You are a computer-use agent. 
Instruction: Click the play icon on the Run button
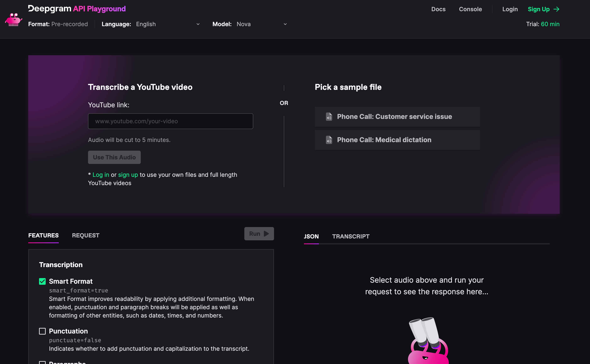(266, 233)
